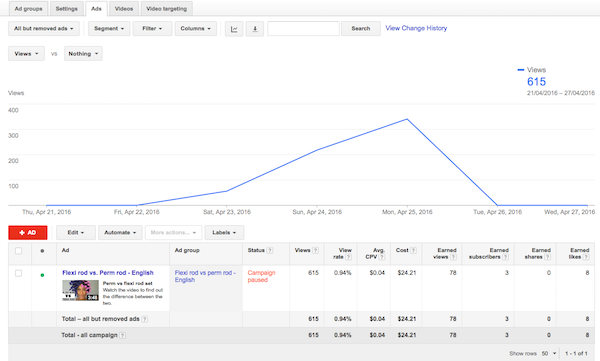Image resolution: width=600 pixels, height=361 pixels.
Task: Open the Flexi rod vs perm rod ad group link
Action: pyautogui.click(x=205, y=276)
